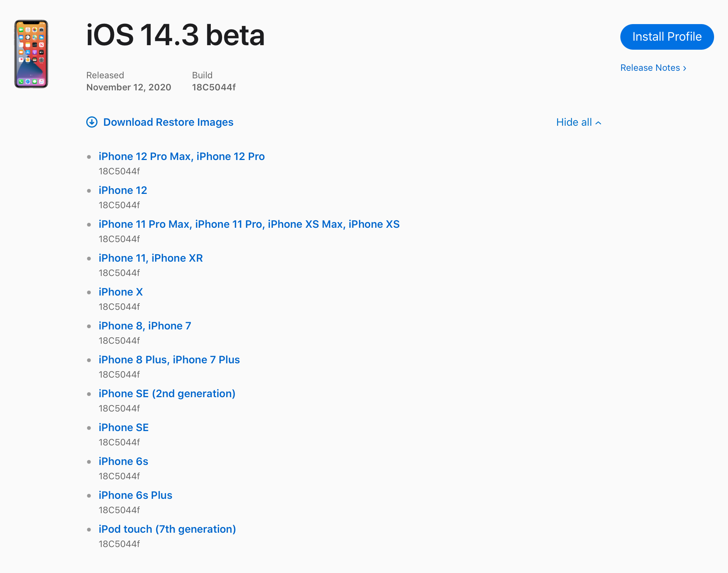This screenshot has height=573, width=728.
Task: Click the Download Restore Images download icon
Action: click(x=92, y=122)
